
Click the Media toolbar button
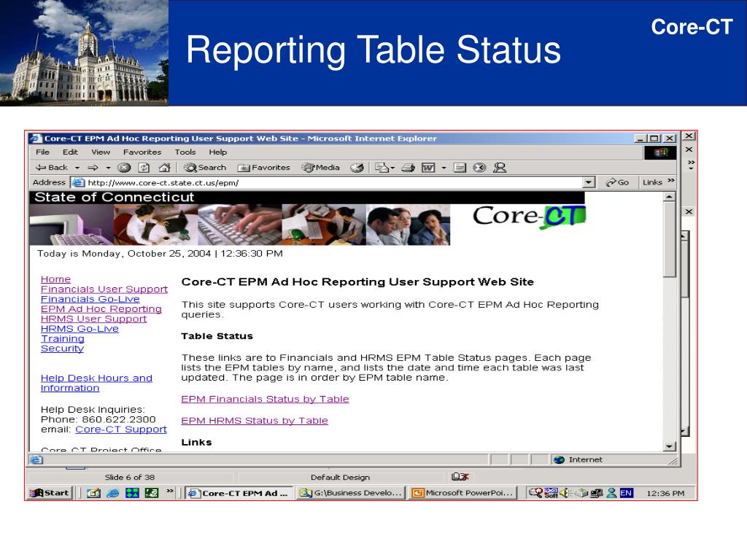(x=321, y=168)
